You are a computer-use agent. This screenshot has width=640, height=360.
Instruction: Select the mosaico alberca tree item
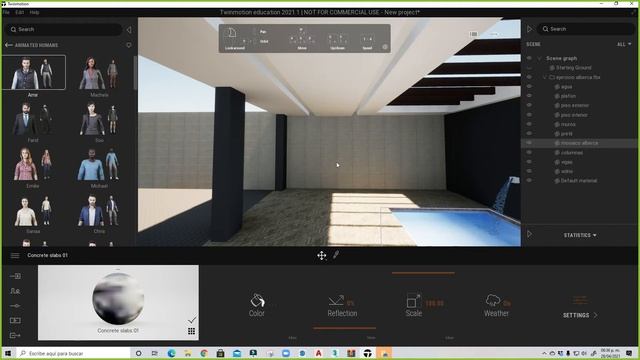pyautogui.click(x=579, y=143)
